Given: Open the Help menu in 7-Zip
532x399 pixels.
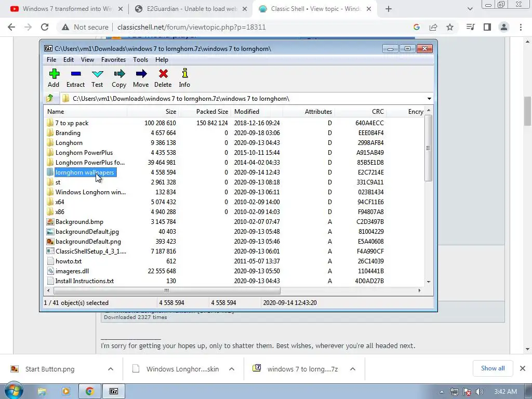Looking at the screenshot, I should [162, 60].
